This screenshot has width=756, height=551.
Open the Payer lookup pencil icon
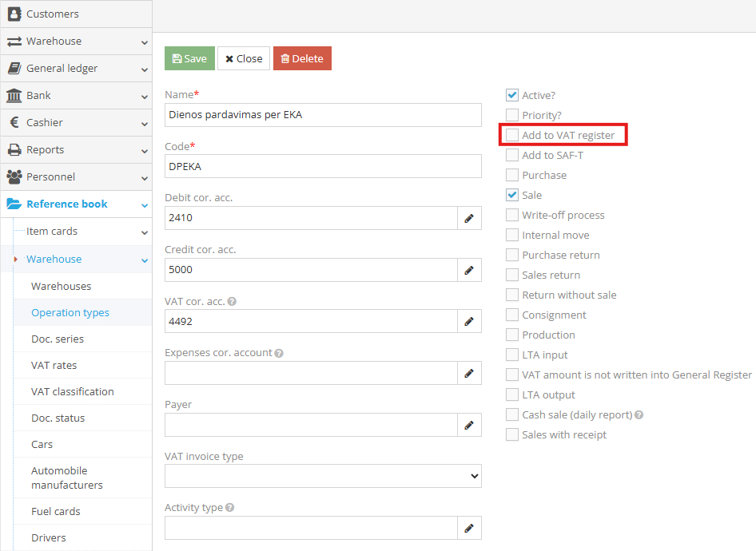pyautogui.click(x=469, y=425)
